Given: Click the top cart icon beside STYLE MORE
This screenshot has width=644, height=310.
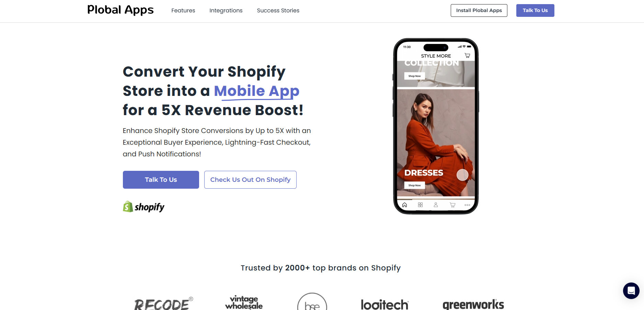Looking at the screenshot, I should pyautogui.click(x=467, y=55).
